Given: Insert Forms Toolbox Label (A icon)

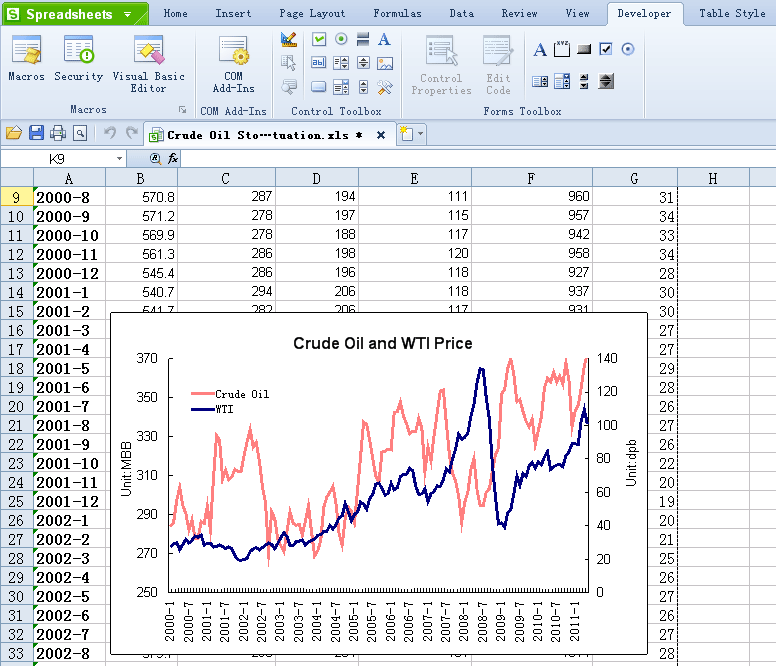Looking at the screenshot, I should click(540, 49).
